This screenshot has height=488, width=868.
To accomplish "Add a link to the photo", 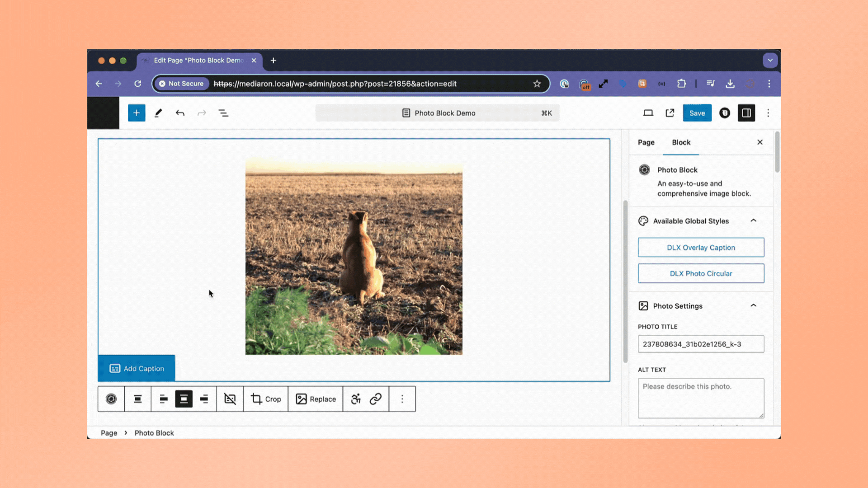I will pos(376,399).
